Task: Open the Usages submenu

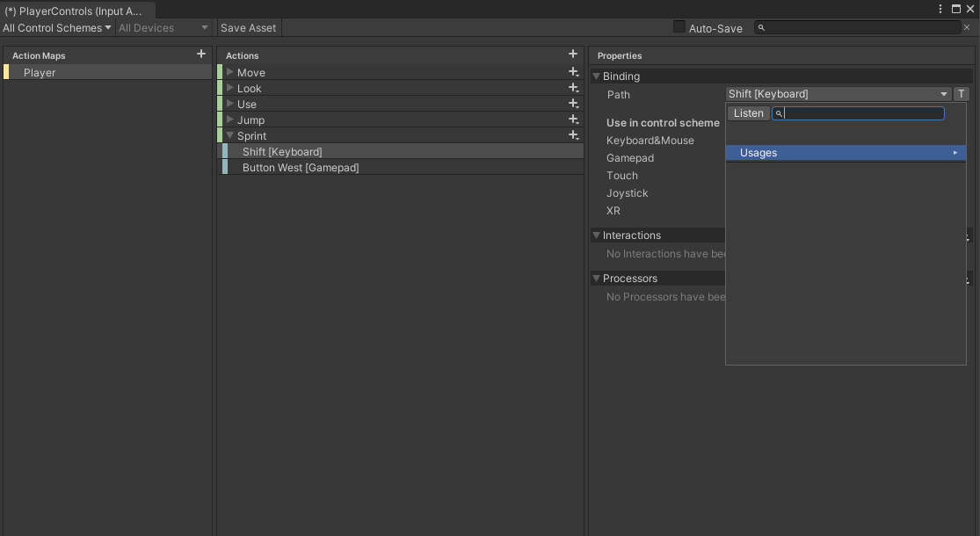Action: 846,153
